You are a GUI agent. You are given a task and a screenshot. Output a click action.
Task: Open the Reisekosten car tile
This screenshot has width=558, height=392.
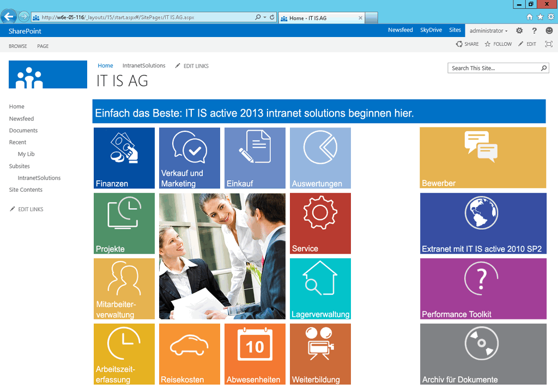(190, 354)
